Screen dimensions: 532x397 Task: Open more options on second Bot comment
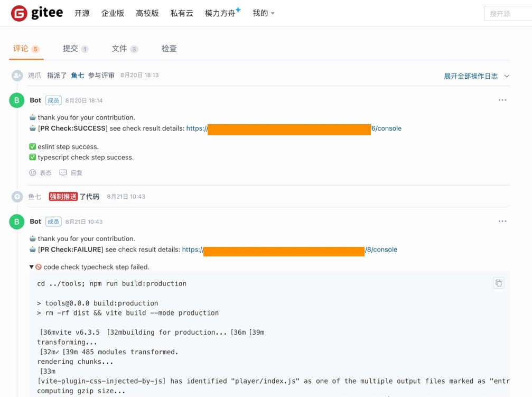502,221
